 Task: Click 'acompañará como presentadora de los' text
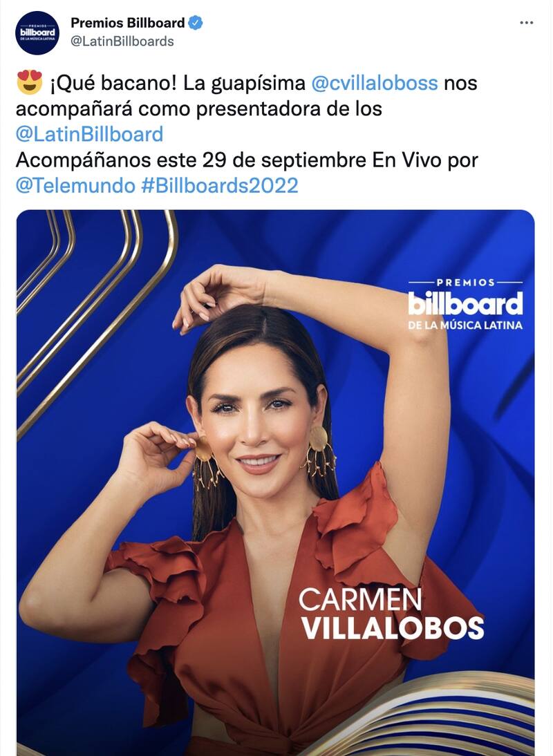[x=198, y=108]
